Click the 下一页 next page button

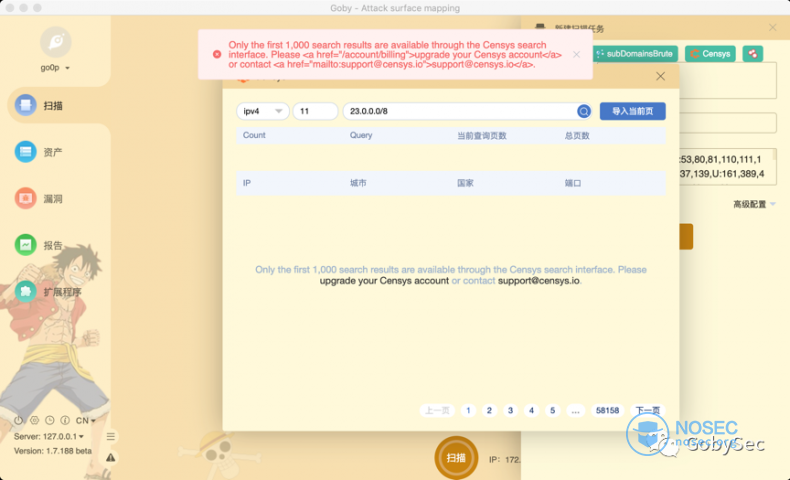647,410
